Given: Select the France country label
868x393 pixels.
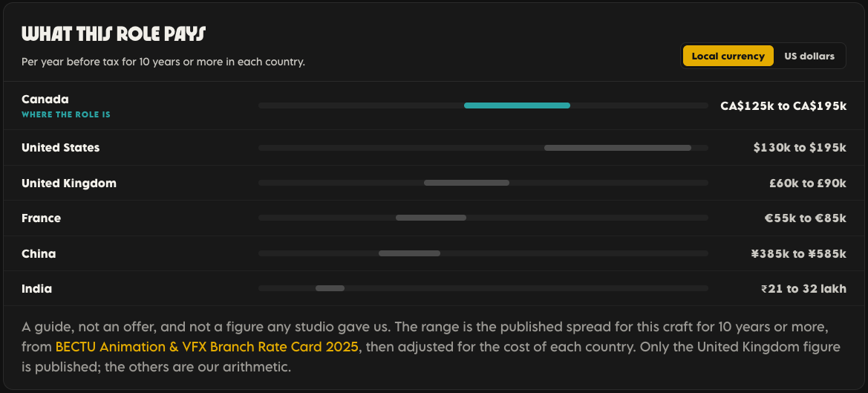Looking at the screenshot, I should 42,218.
